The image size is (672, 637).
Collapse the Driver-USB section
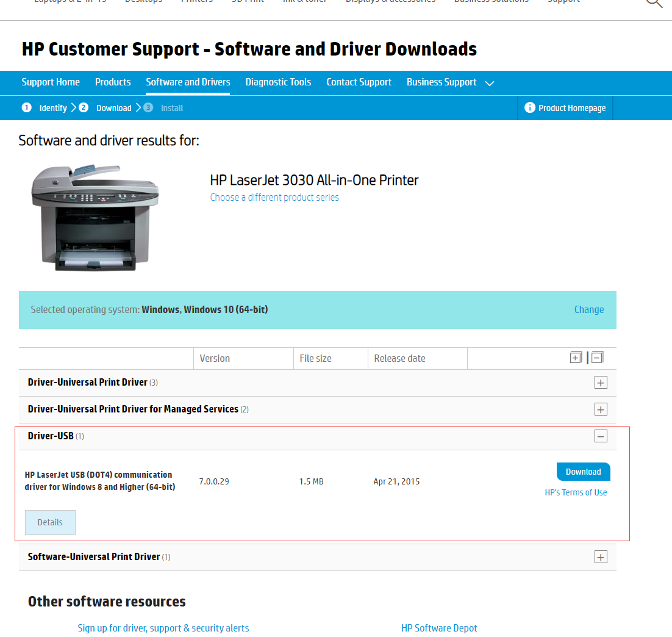(601, 436)
